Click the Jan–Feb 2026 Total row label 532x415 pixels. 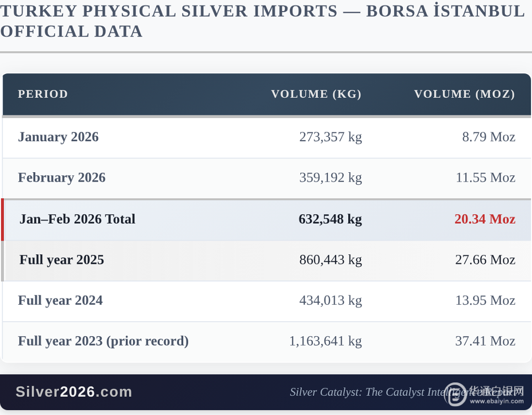pyautogui.click(x=77, y=219)
